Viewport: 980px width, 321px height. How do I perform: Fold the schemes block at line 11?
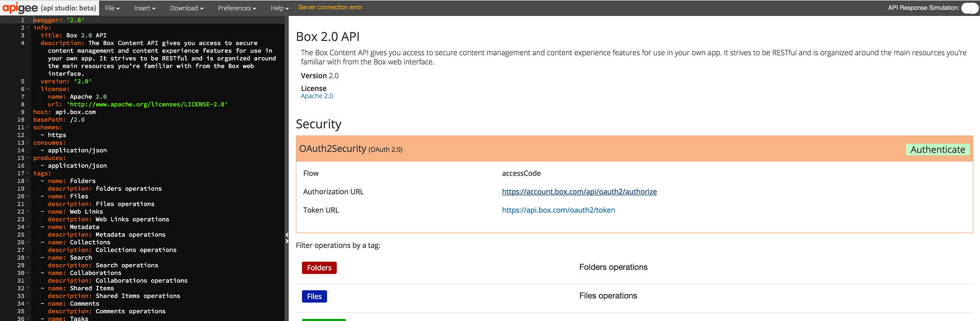tap(28, 128)
